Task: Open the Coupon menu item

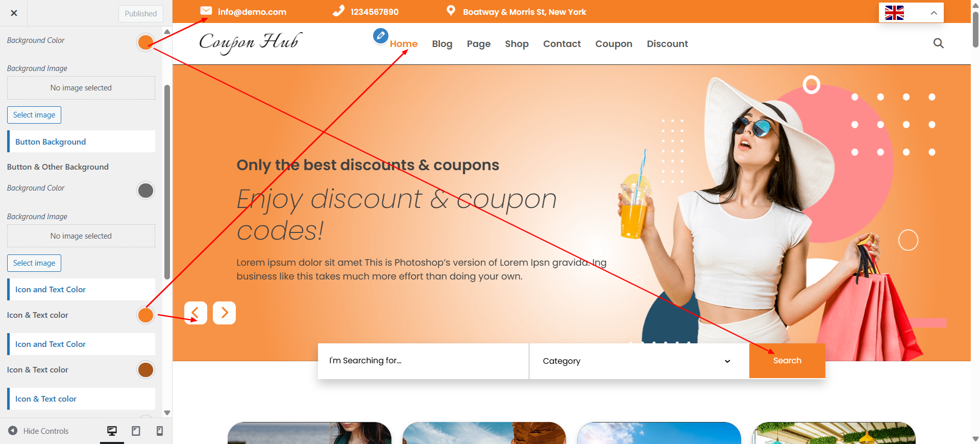Action: [614, 44]
